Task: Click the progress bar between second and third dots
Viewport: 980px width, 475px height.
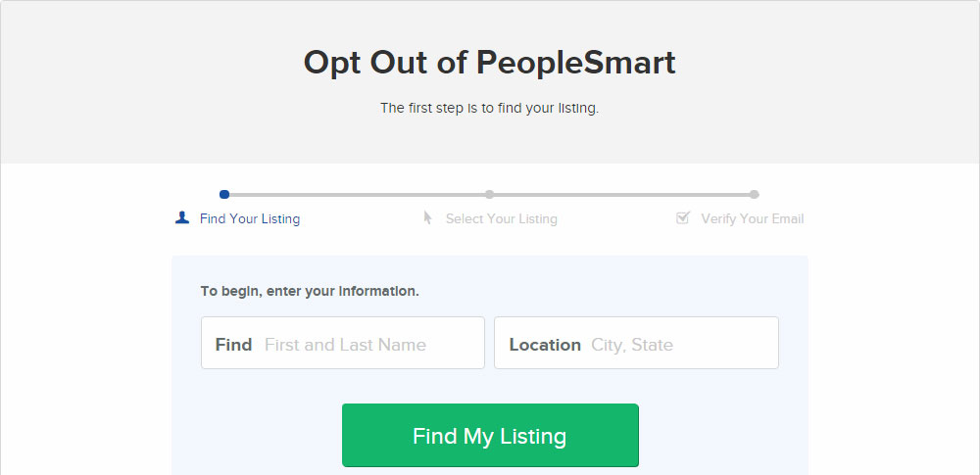Action: point(622,194)
